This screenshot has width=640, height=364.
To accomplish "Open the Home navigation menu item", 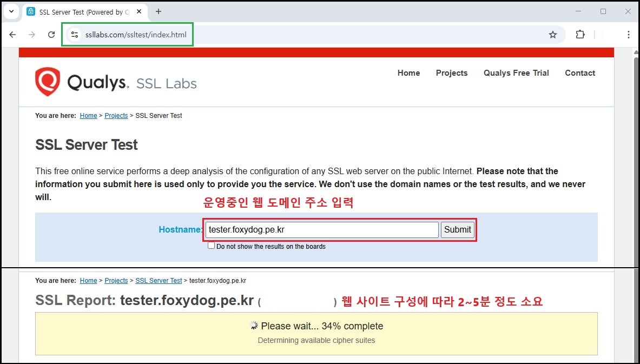I will [x=408, y=73].
